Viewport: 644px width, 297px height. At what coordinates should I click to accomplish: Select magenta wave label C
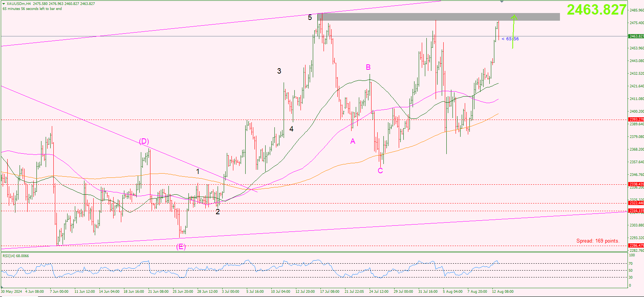pyautogui.click(x=380, y=171)
